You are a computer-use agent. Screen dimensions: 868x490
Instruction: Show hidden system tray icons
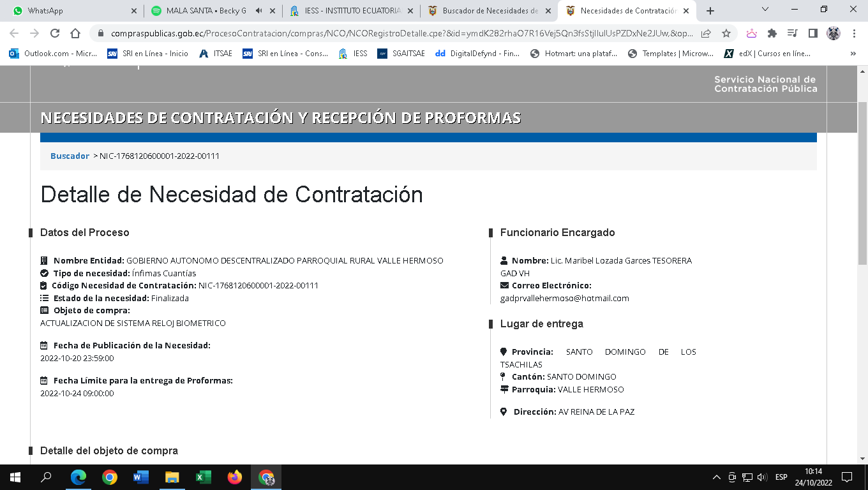[x=717, y=477]
